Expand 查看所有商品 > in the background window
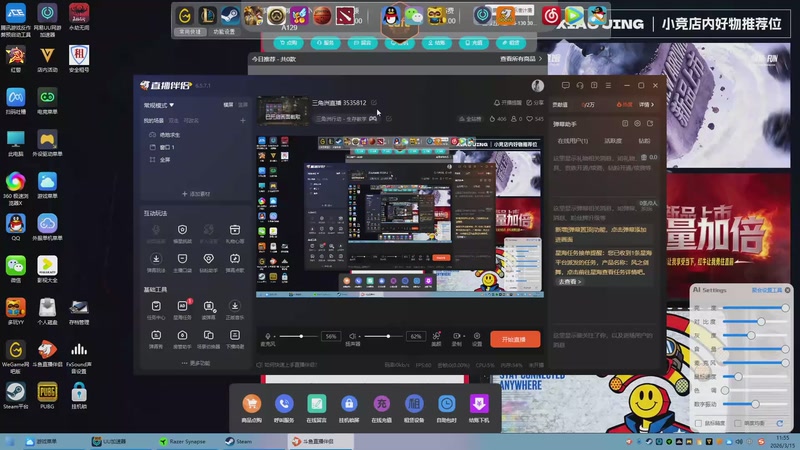The width and height of the screenshot is (800, 450). (521, 59)
